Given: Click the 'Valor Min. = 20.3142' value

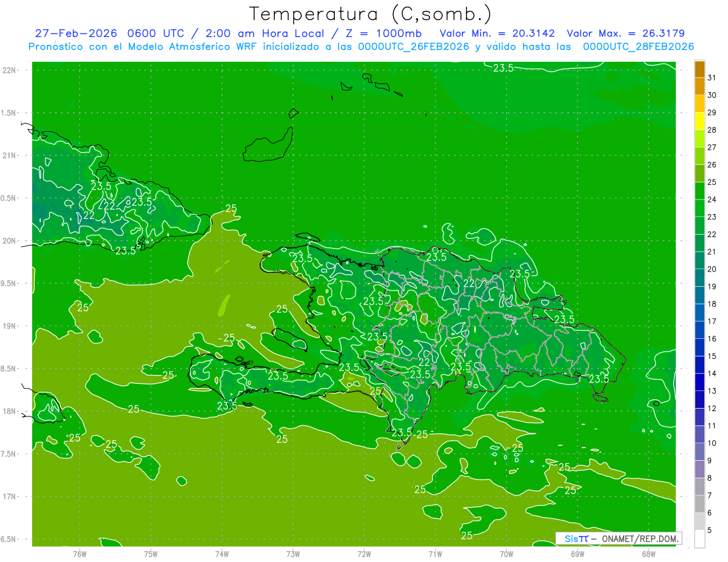Looking at the screenshot, I should tap(497, 33).
